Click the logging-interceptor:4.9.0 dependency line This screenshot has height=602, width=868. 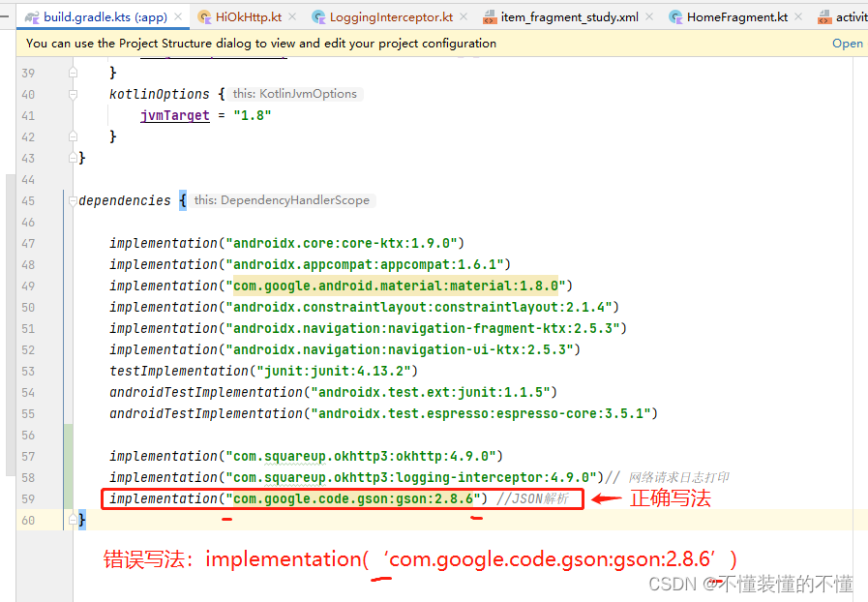click(356, 477)
